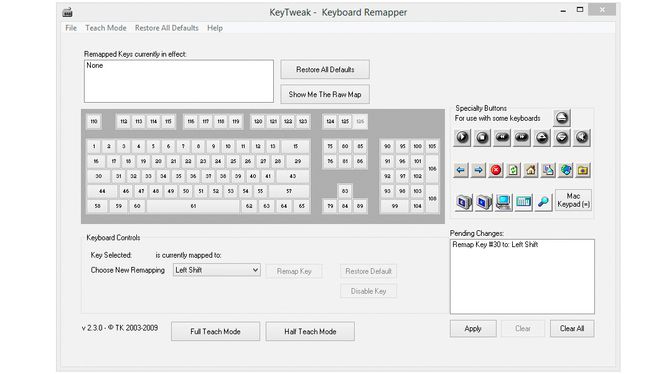Select the Home house specialty button
664x374 pixels.
pos(531,170)
